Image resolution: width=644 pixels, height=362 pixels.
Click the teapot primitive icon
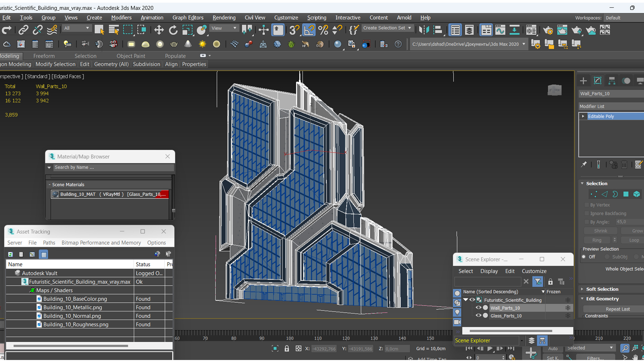click(x=174, y=44)
